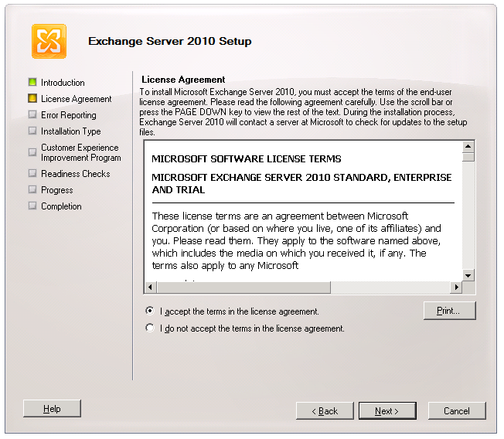The height and width of the screenshot is (439, 504).
Task: Click the Readiness Checks step indicator box
Action: pos(32,174)
